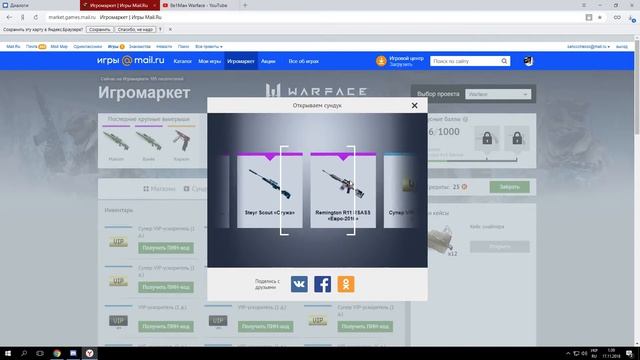Screen dimensions: 640x360
Task: Open Windows taskbar search
Action: pyautogui.click(x=24, y=353)
